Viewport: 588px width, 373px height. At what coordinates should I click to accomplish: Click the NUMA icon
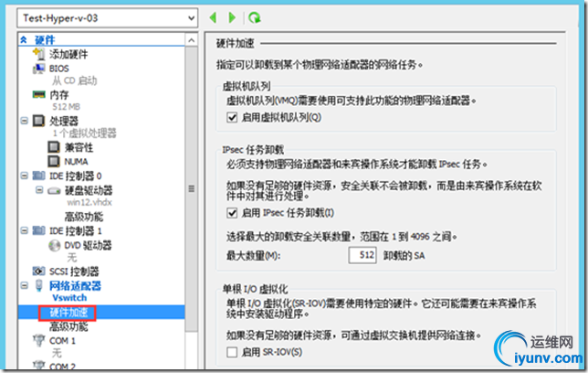pyautogui.click(x=54, y=162)
